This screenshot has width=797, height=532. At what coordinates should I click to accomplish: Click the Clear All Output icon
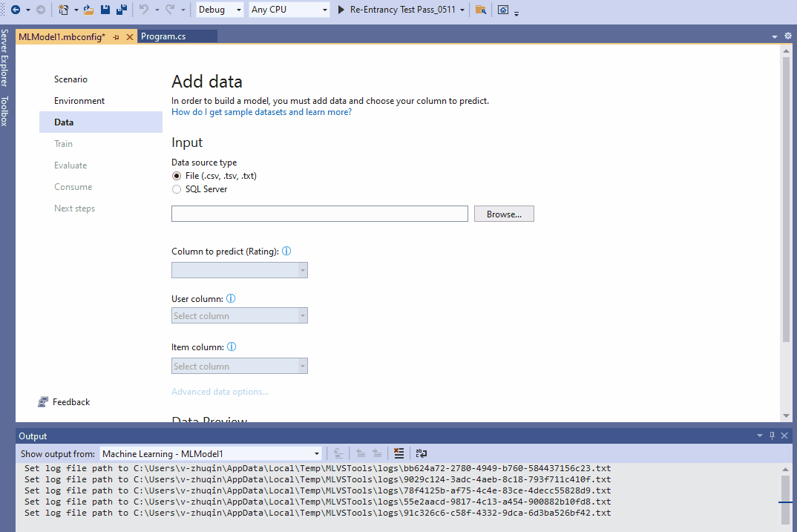point(399,453)
